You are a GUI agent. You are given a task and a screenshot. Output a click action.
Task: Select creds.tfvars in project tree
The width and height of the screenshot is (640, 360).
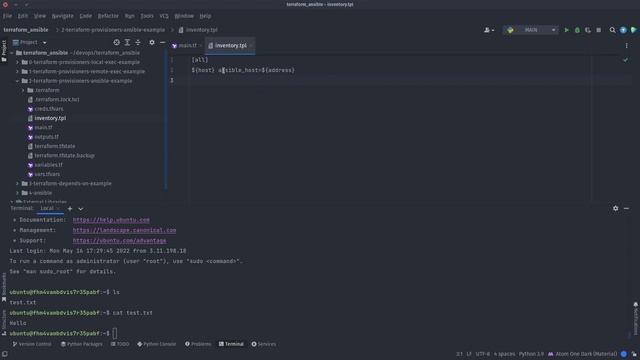pos(49,109)
